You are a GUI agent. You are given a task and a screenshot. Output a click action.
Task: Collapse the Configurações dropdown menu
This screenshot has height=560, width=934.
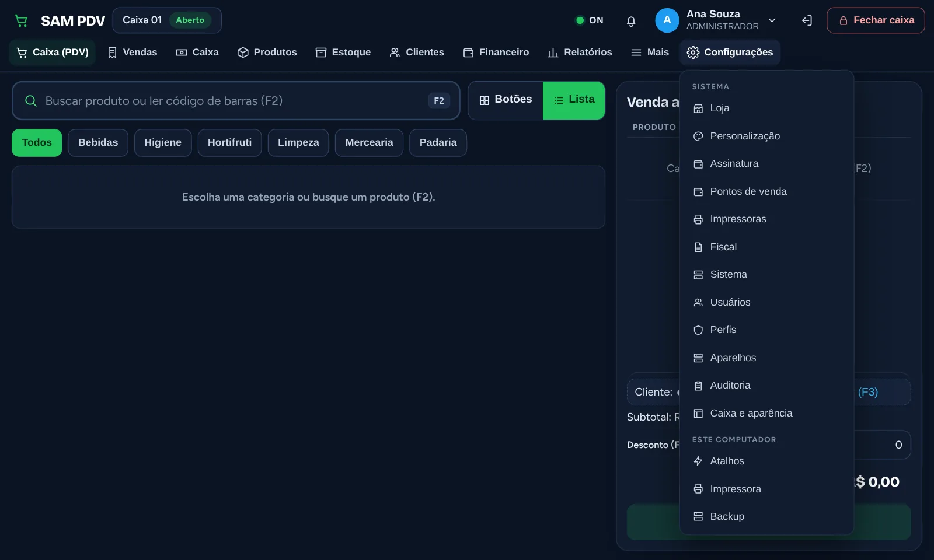tap(730, 52)
